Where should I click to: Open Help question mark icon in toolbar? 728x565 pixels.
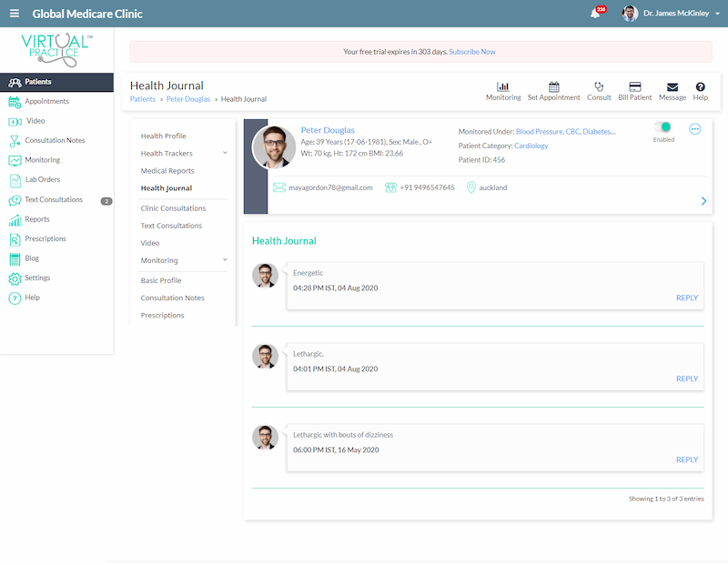click(x=701, y=86)
